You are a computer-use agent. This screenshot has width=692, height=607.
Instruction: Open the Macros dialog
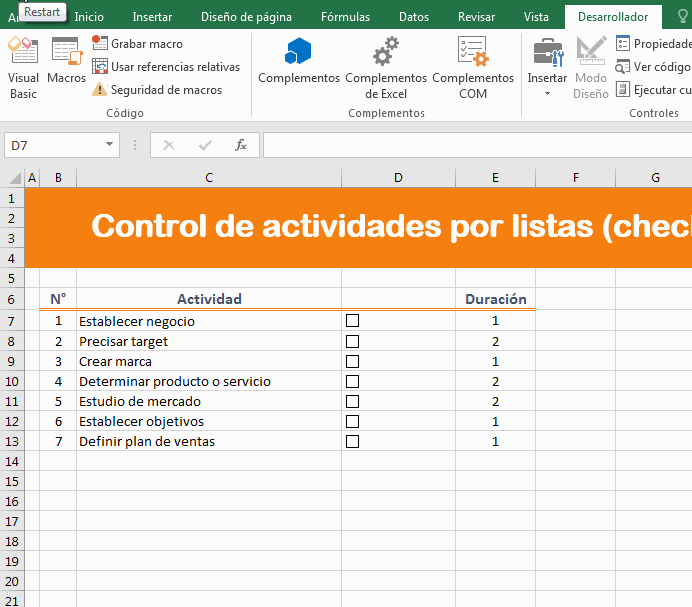pyautogui.click(x=67, y=60)
